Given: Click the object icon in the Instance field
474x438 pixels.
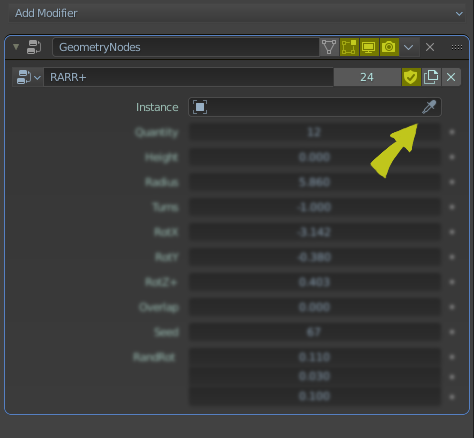Looking at the screenshot, I should click(200, 107).
